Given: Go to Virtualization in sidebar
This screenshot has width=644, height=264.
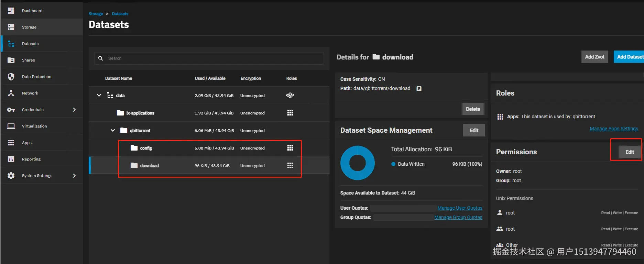Looking at the screenshot, I should click(34, 126).
